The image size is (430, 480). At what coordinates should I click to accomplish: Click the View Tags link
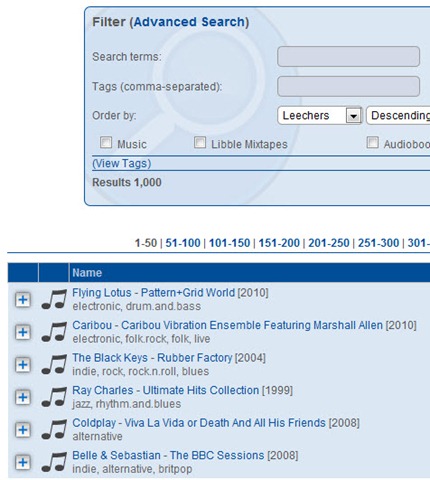click(x=122, y=163)
